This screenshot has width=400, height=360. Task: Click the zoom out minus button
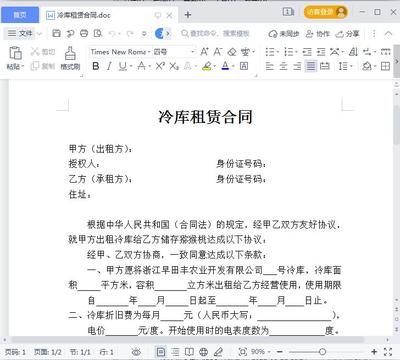280,352
